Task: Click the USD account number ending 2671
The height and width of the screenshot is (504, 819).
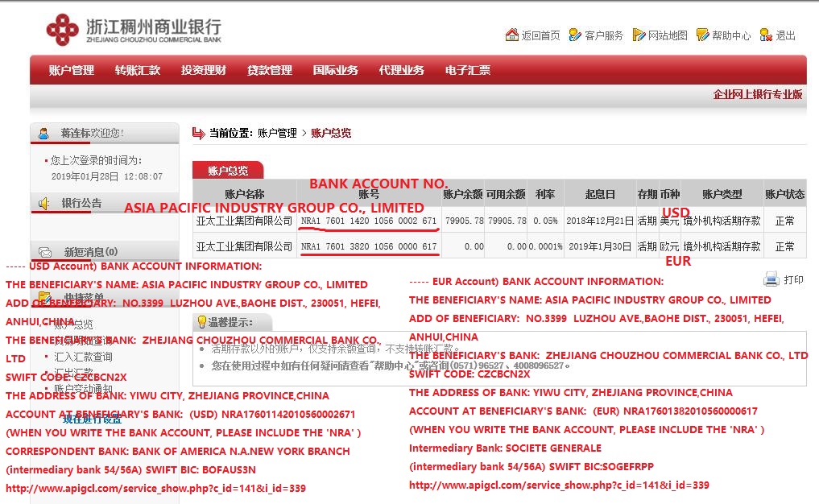Action: click(369, 221)
